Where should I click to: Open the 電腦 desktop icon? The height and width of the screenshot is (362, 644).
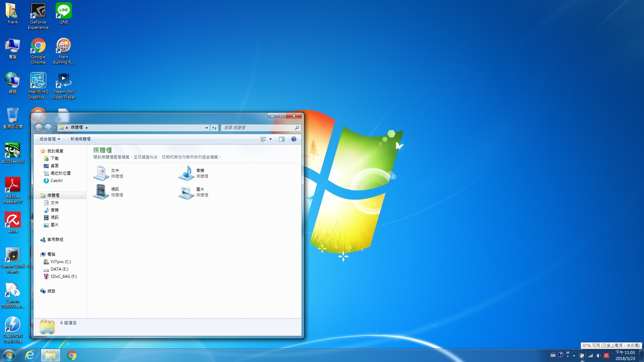[12, 49]
